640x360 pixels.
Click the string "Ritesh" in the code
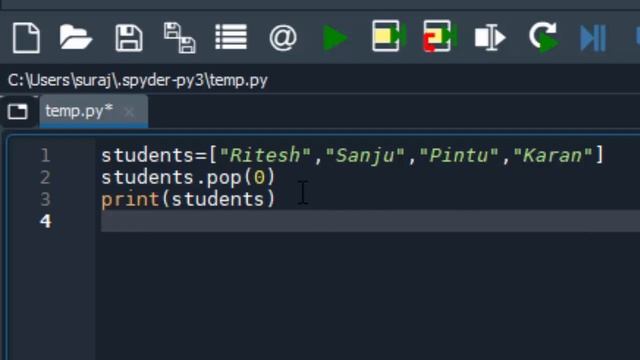tap(265, 156)
